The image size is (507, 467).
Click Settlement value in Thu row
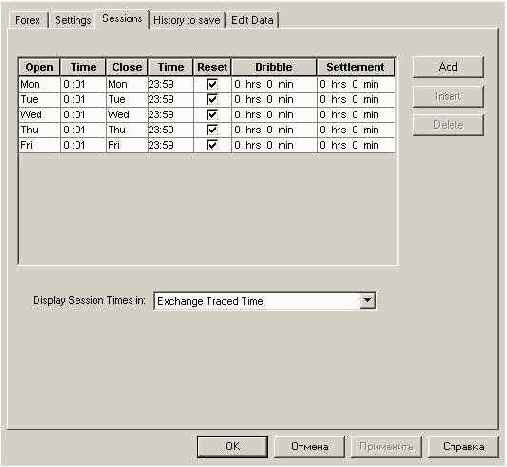tap(356, 130)
